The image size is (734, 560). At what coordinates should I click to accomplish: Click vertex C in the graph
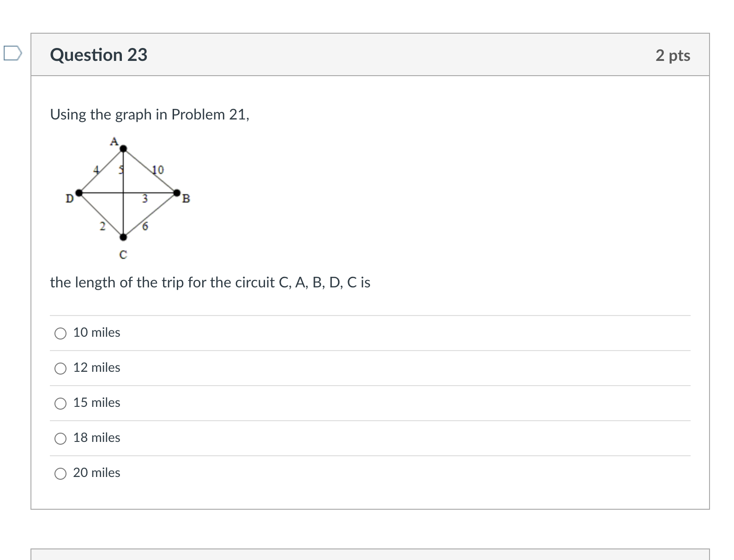(x=122, y=238)
